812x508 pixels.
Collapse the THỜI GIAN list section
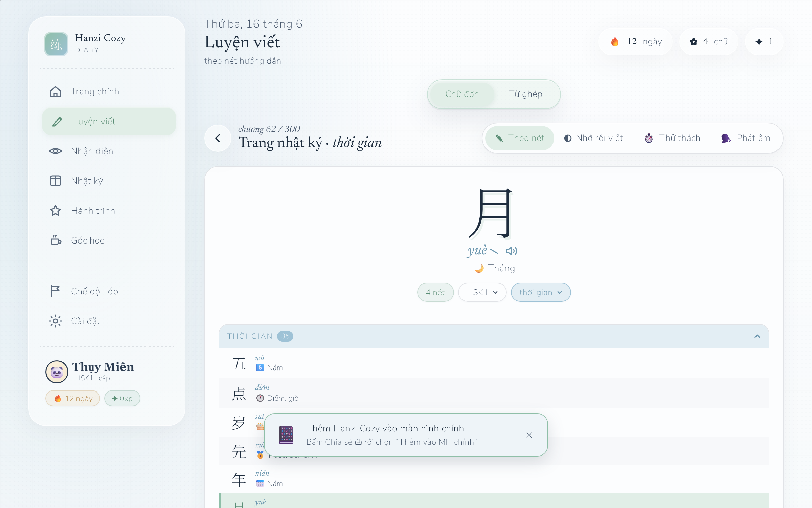point(757,336)
